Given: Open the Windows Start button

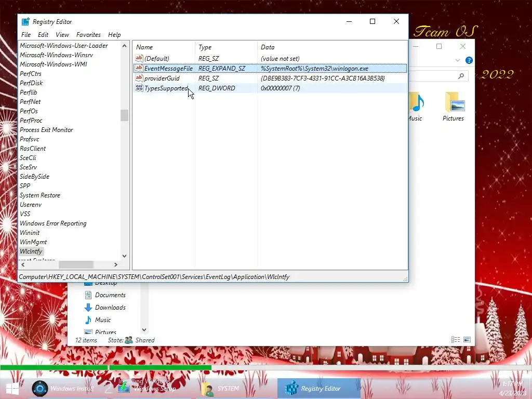Looking at the screenshot, I should [x=12, y=389].
